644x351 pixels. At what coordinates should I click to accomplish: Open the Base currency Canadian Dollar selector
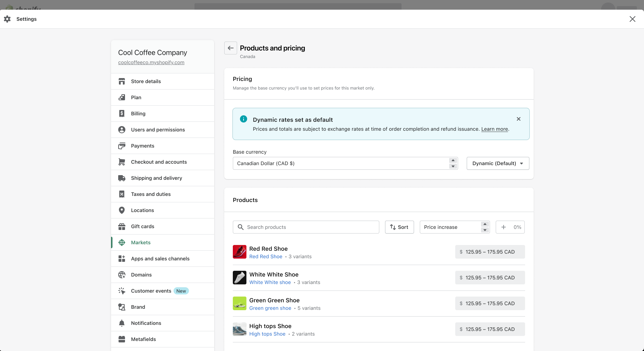click(345, 163)
